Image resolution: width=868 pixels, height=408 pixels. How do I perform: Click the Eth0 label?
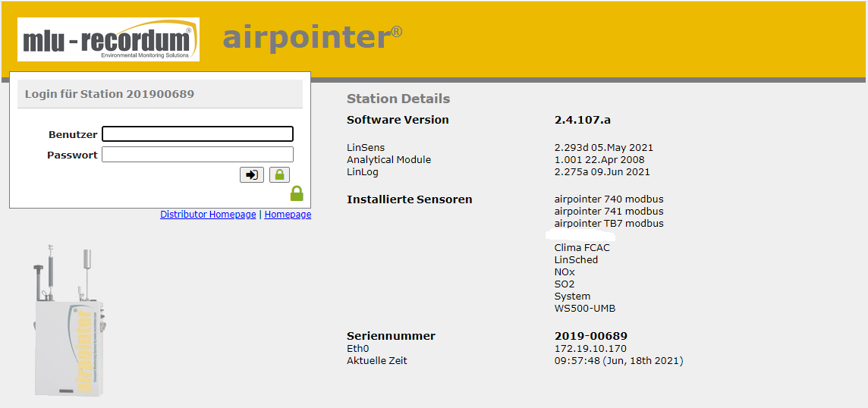pos(357,349)
